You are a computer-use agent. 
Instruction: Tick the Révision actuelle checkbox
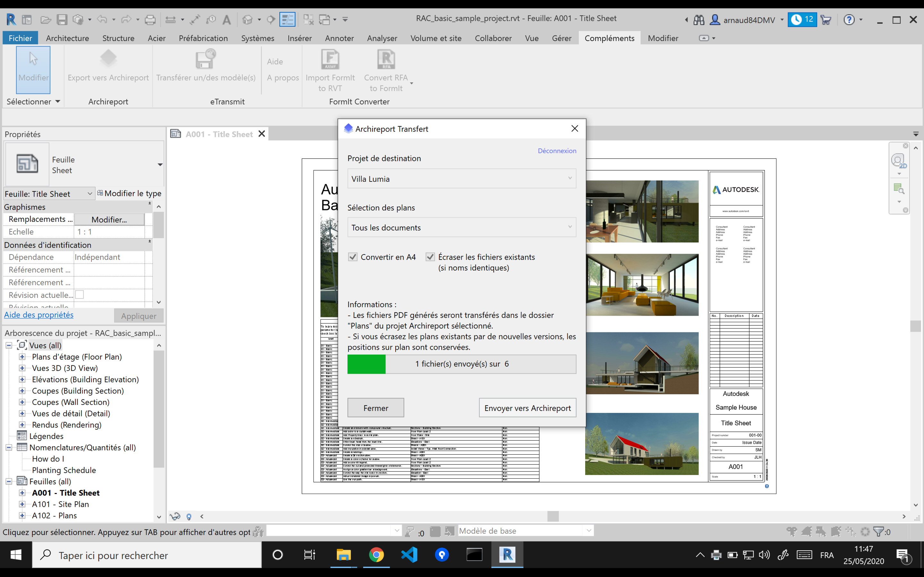click(80, 295)
